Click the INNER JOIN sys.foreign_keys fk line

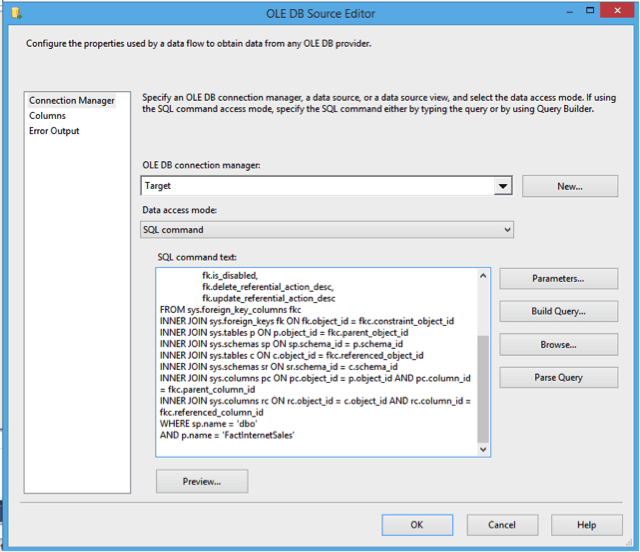[307, 321]
